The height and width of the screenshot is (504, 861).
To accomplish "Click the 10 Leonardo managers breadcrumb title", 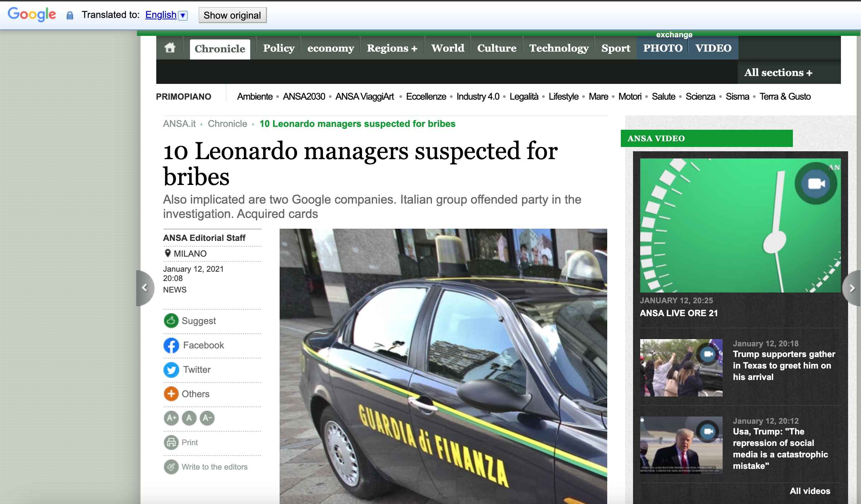I will [357, 124].
